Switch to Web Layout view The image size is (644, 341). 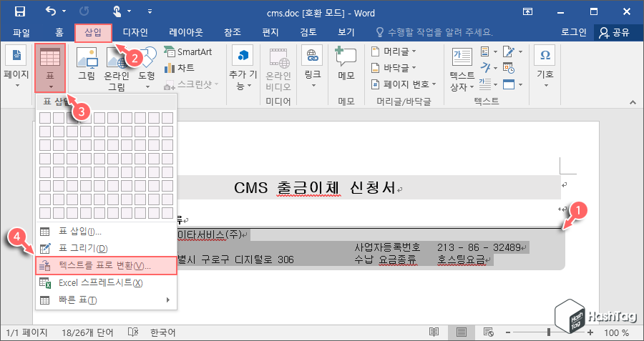click(x=488, y=332)
